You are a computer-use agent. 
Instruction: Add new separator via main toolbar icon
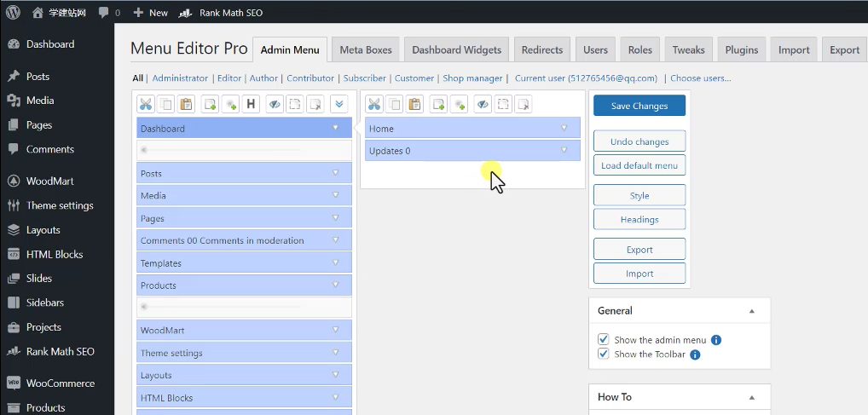[230, 104]
